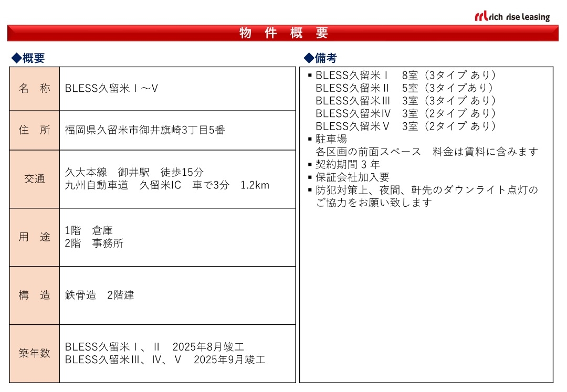Viewport: 567px width, 392px height.
Task: Select the 久大本線 御井駅 徒歩15分 line
Action: click(x=134, y=173)
